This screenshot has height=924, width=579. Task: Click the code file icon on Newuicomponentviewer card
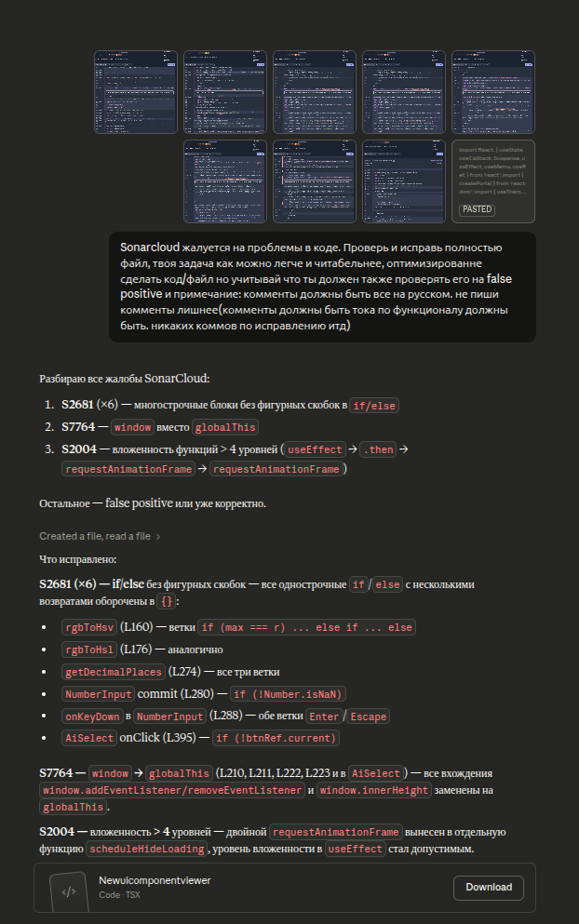[x=69, y=891]
